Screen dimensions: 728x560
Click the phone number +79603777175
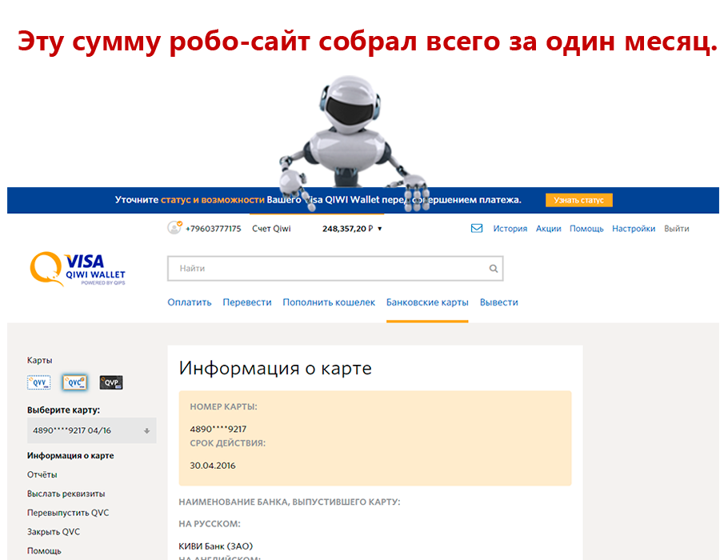(213, 229)
